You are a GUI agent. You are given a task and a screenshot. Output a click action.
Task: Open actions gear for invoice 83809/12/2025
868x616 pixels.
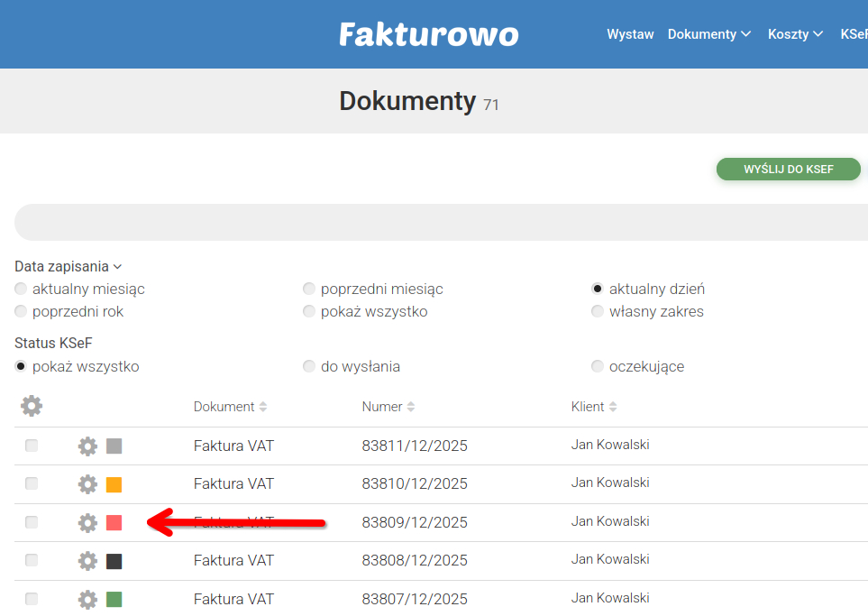(x=87, y=522)
